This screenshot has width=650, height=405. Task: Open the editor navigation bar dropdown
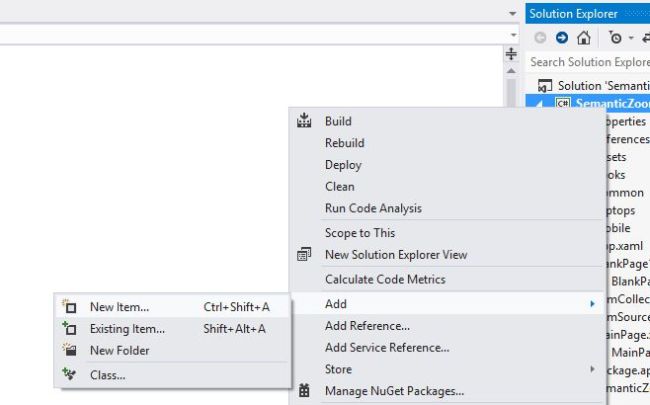[511, 35]
